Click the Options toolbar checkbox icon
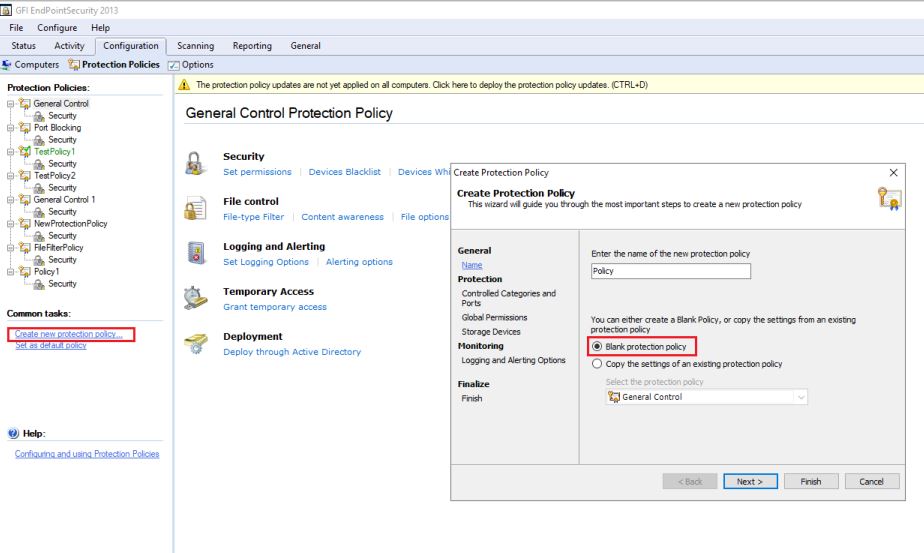 click(173, 65)
